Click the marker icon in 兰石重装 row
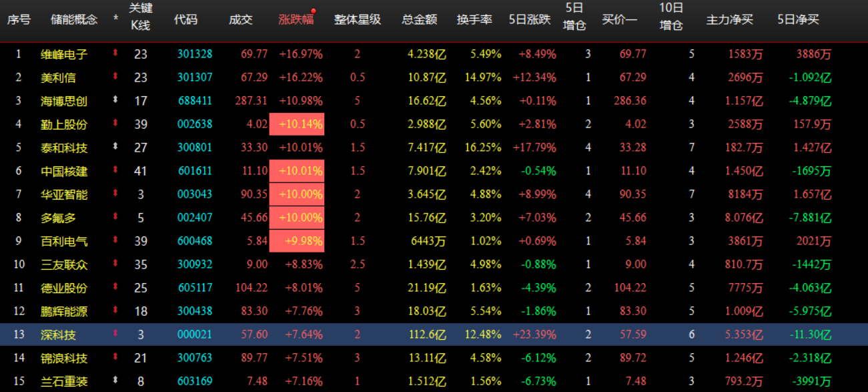This screenshot has height=392, width=868. click(115, 380)
